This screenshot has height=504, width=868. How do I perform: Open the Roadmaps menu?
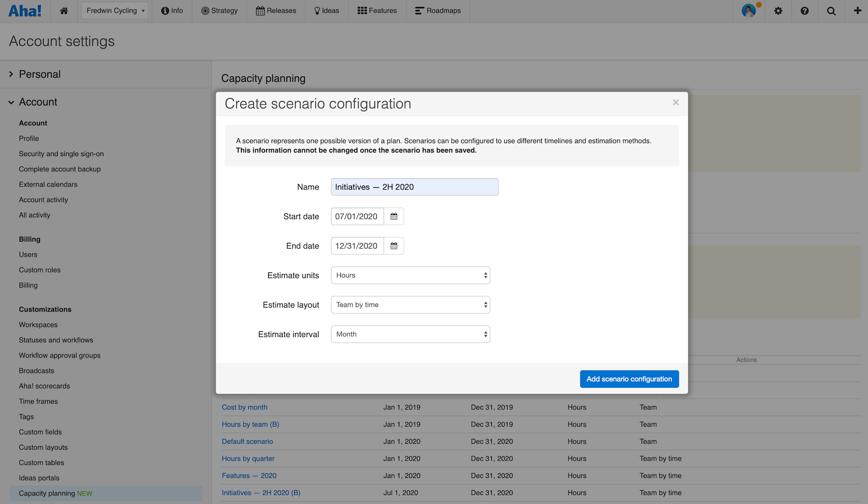click(438, 11)
